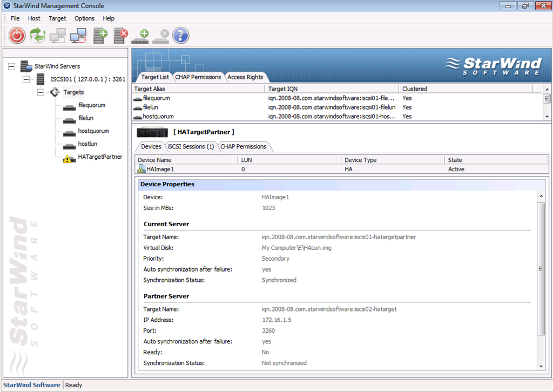
Task: Click the filequorum tree device icon
Action: coord(69,107)
